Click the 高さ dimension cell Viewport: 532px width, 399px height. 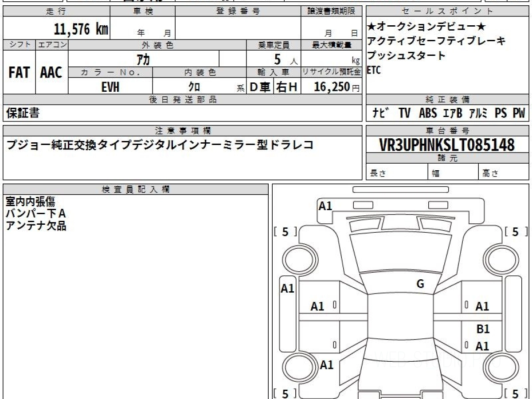tap(504, 172)
